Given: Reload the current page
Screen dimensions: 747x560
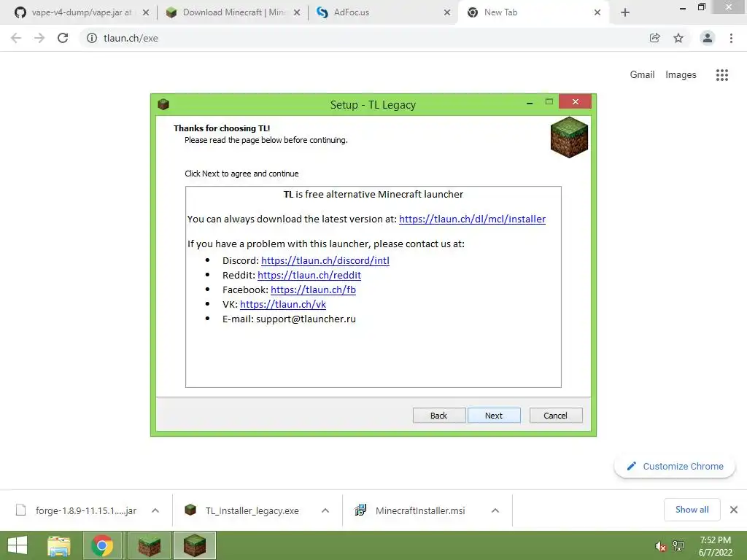Looking at the screenshot, I should (63, 38).
